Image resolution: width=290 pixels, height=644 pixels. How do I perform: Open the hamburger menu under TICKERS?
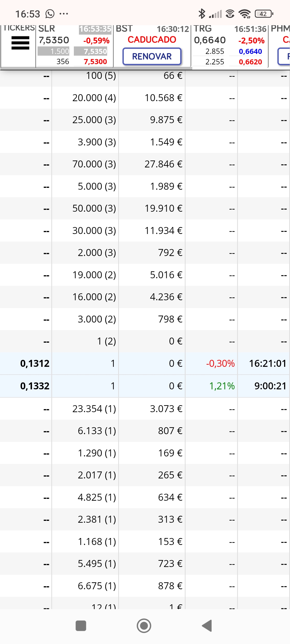[20, 43]
